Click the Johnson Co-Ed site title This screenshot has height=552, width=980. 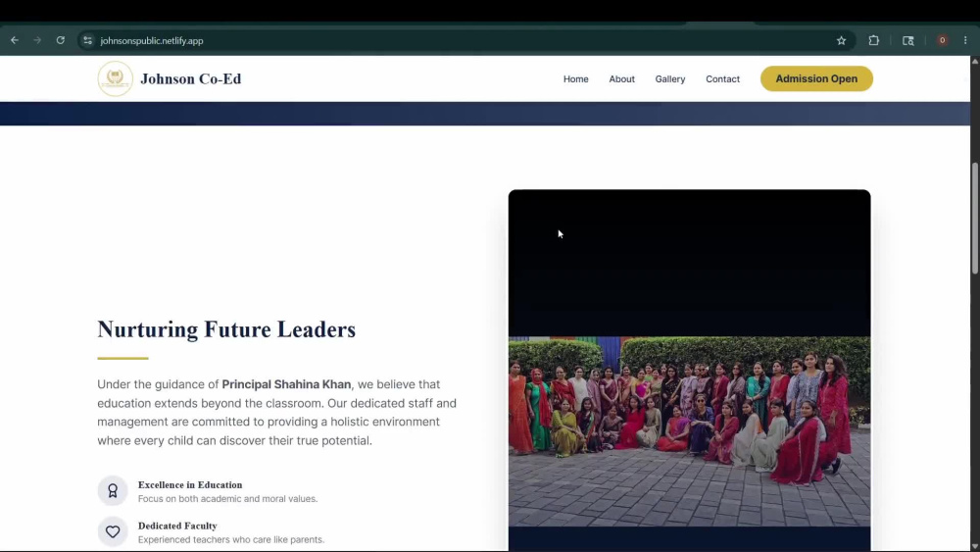pyautogui.click(x=191, y=78)
